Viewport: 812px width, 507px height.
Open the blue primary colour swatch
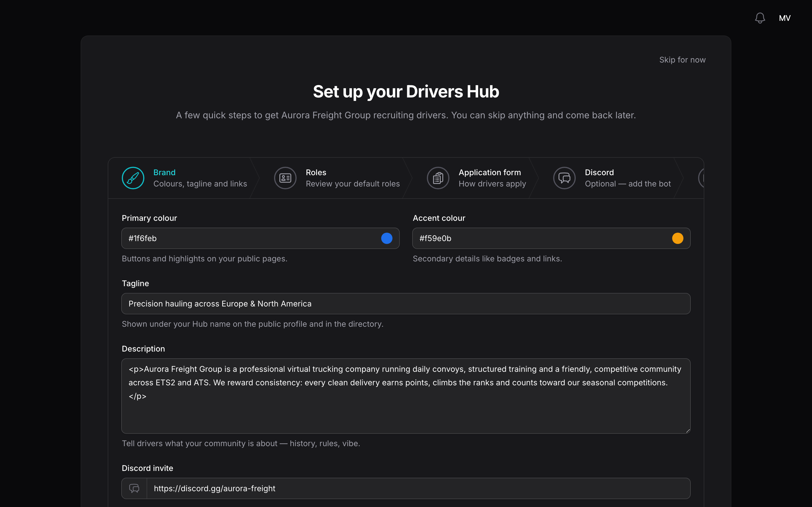387,238
